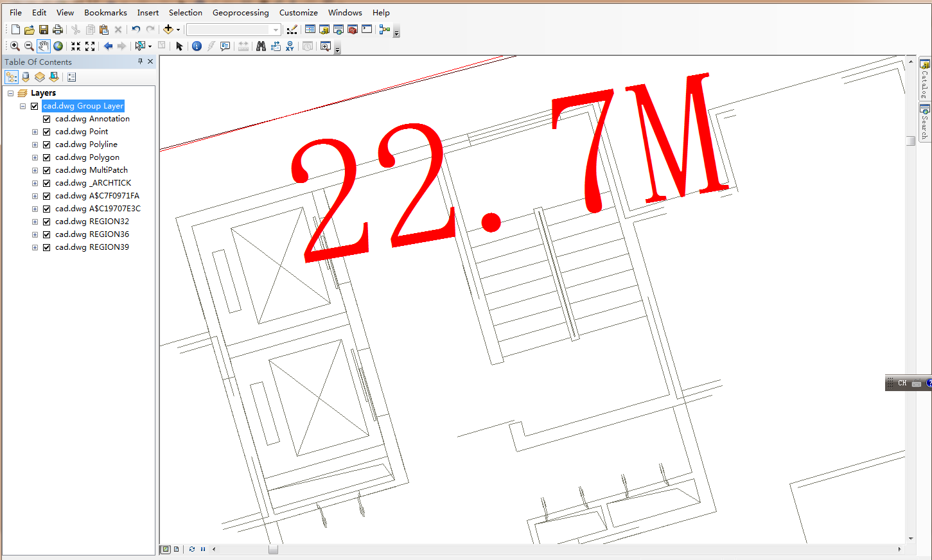Uncheck the cad.dwg _ARCHTICK layer
Viewport: 932px width, 560px height.
pos(47,183)
